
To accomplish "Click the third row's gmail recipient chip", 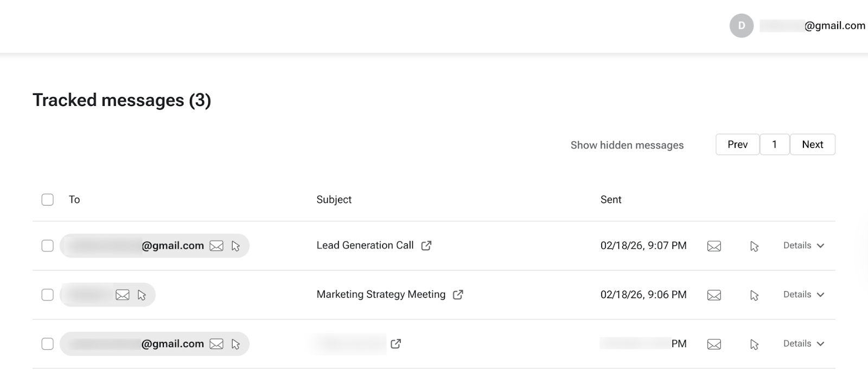I will [x=155, y=344].
